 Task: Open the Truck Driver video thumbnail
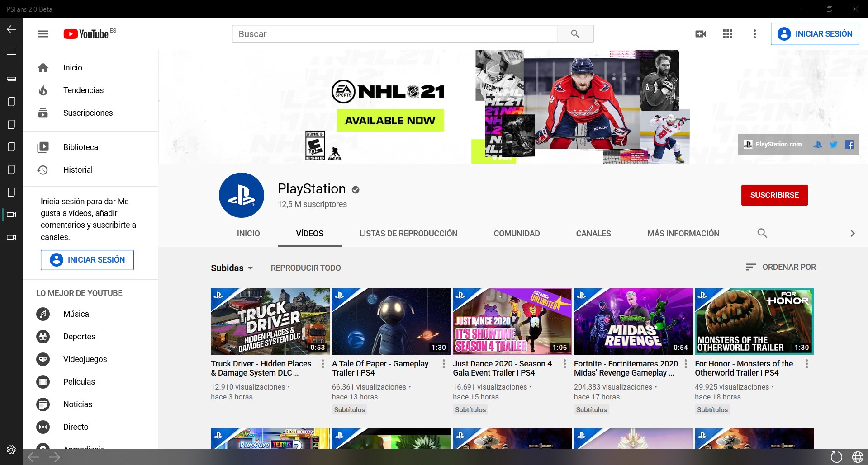pyautogui.click(x=270, y=321)
